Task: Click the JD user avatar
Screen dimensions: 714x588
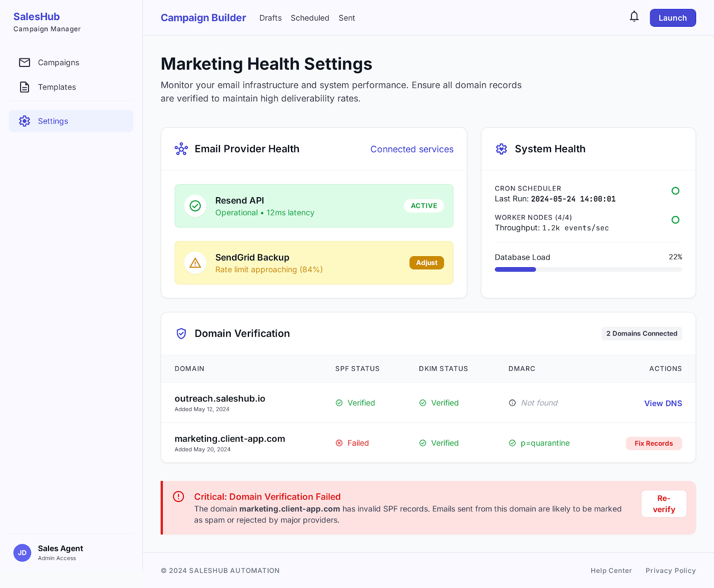Action: (22, 553)
